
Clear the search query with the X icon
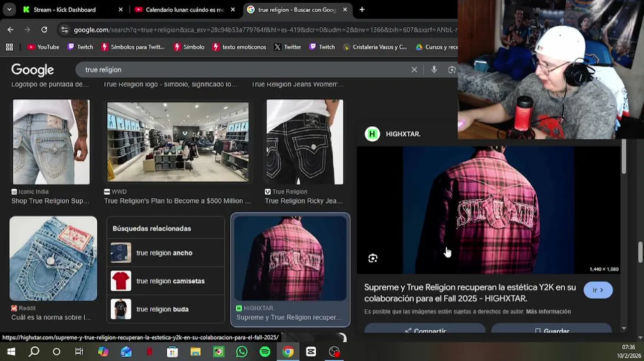tap(414, 70)
